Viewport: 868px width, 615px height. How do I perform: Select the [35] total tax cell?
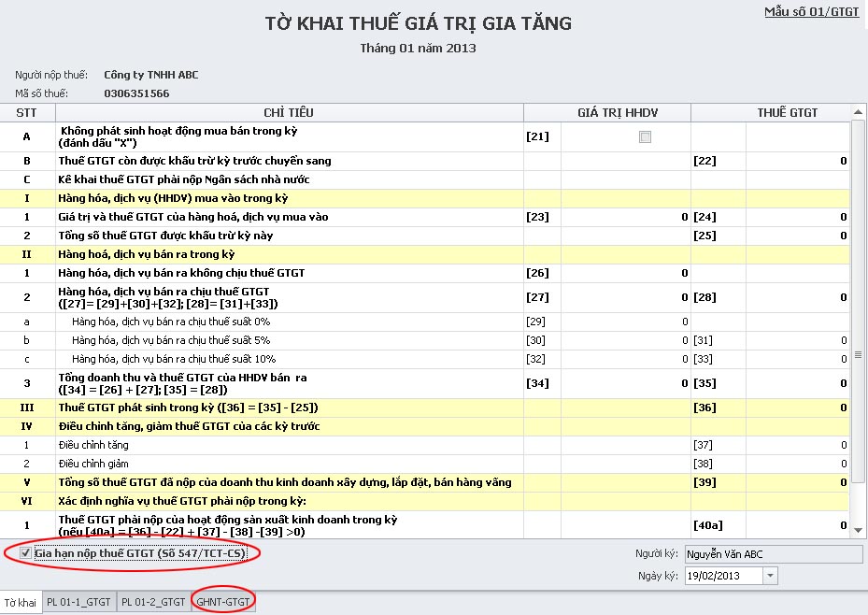point(797,383)
